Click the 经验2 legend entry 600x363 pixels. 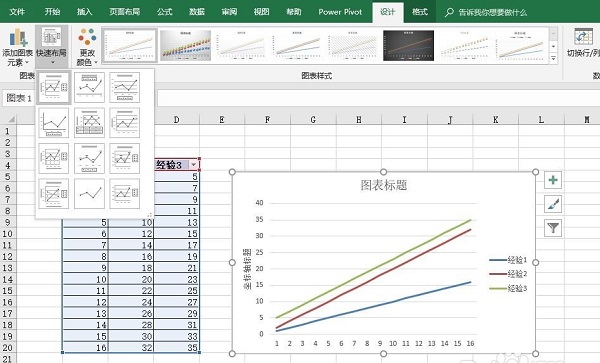click(x=508, y=274)
